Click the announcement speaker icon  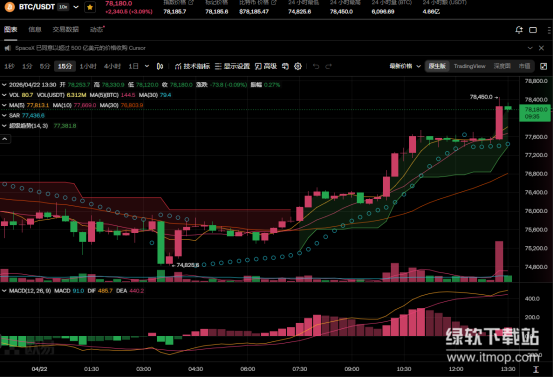tap(7, 48)
